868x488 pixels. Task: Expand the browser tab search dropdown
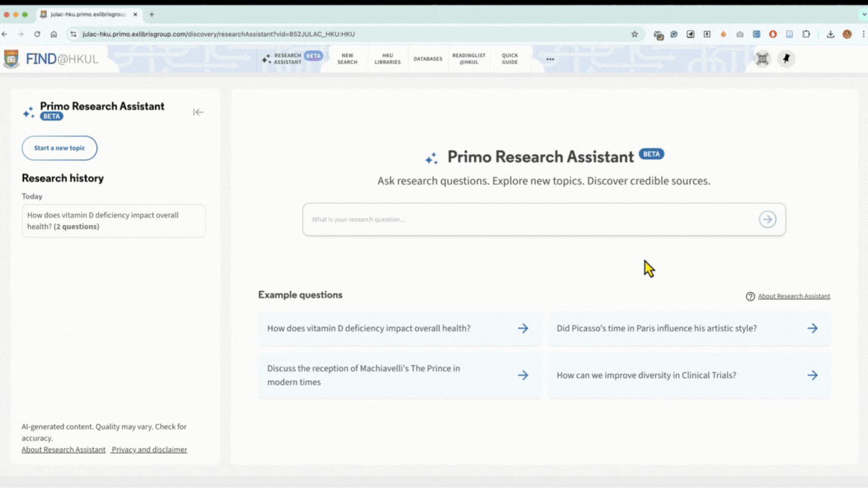pyautogui.click(x=863, y=14)
